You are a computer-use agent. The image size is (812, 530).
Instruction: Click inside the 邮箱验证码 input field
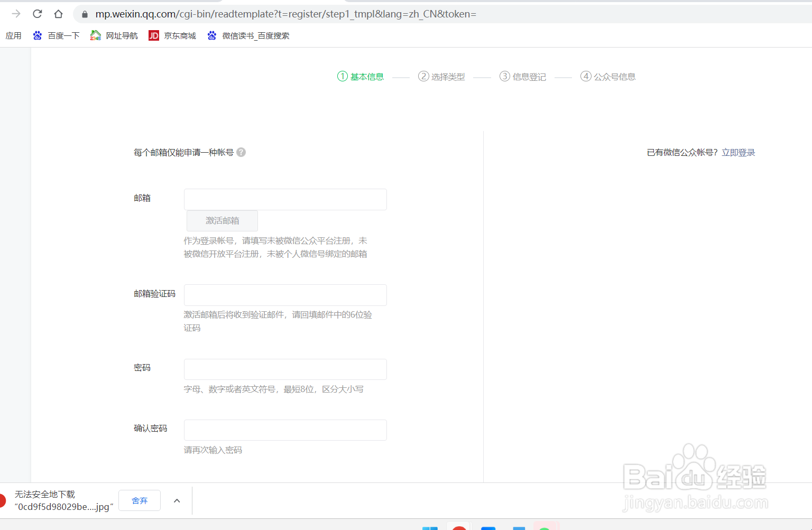click(285, 295)
